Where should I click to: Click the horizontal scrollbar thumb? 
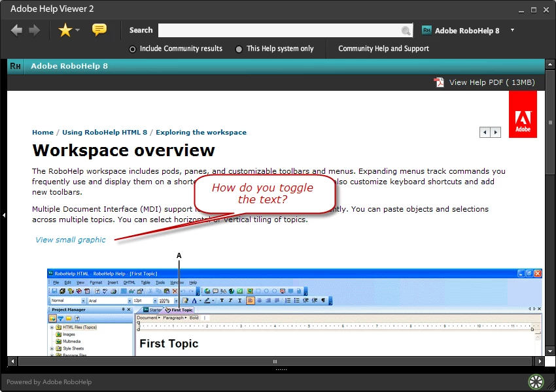coord(275,361)
